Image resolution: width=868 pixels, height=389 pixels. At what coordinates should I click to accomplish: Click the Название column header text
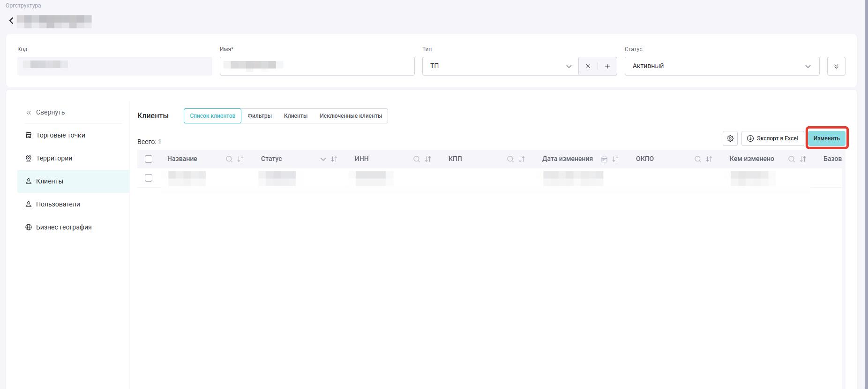pos(182,159)
